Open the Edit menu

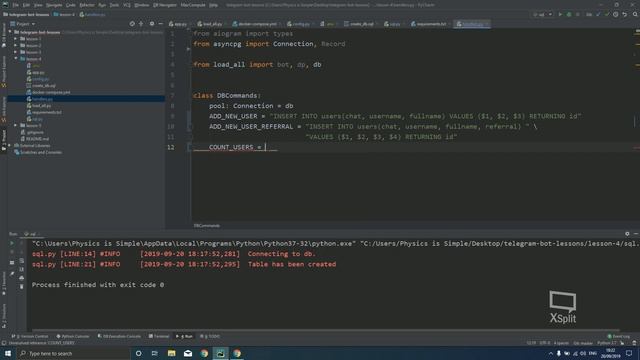(26, 5)
